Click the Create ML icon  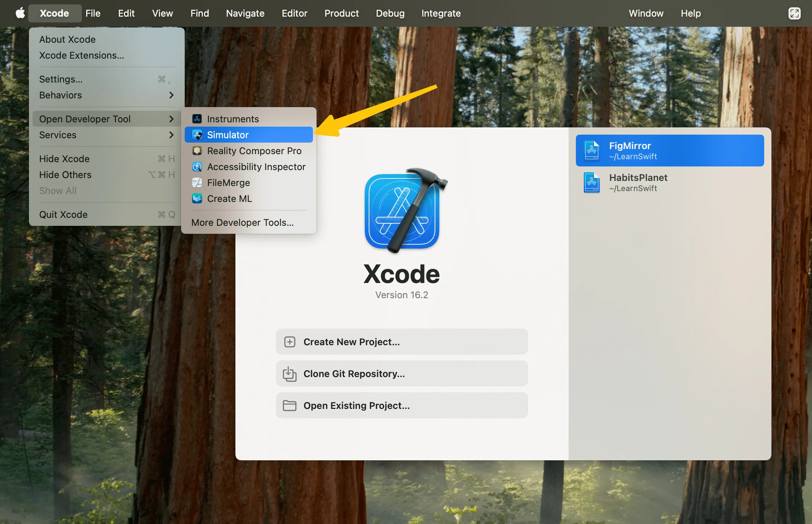197,198
